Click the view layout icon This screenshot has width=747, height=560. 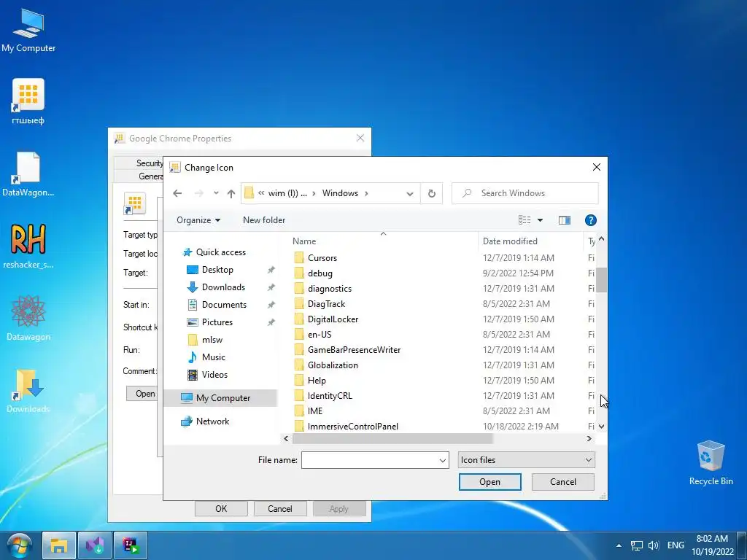tap(524, 220)
